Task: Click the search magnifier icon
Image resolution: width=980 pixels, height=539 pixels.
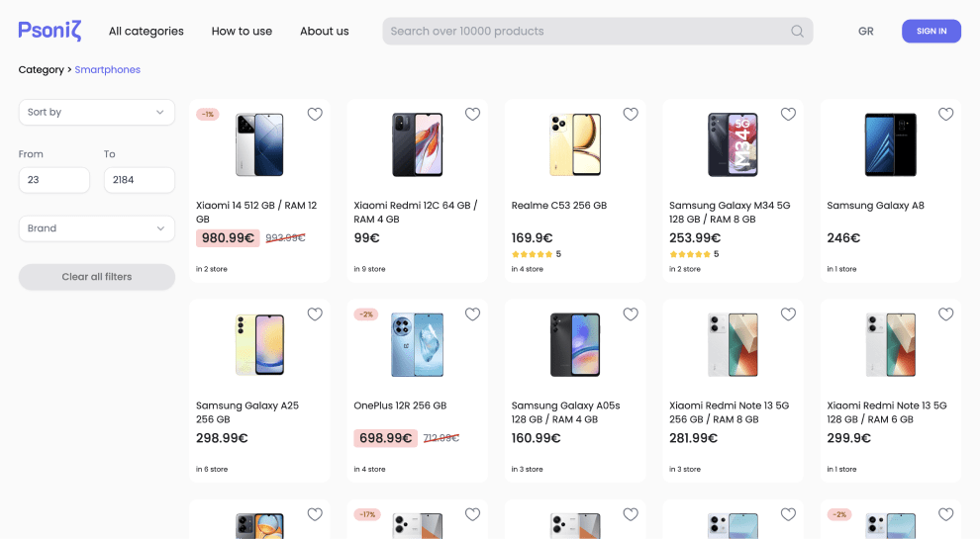Action: (797, 32)
